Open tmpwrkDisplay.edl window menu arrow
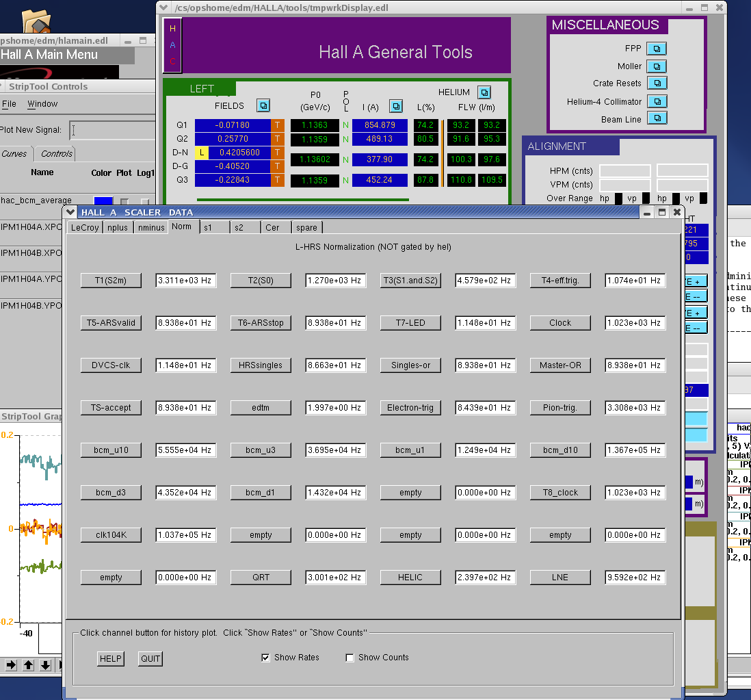 (163, 8)
